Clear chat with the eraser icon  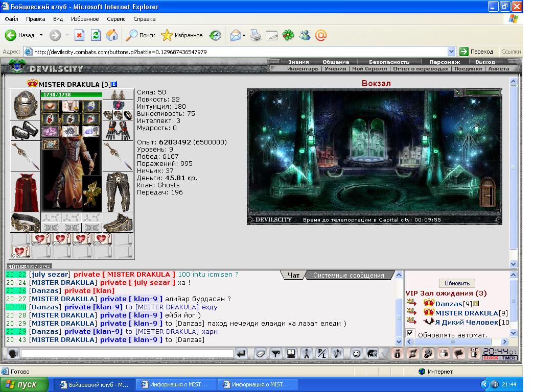coord(261,353)
